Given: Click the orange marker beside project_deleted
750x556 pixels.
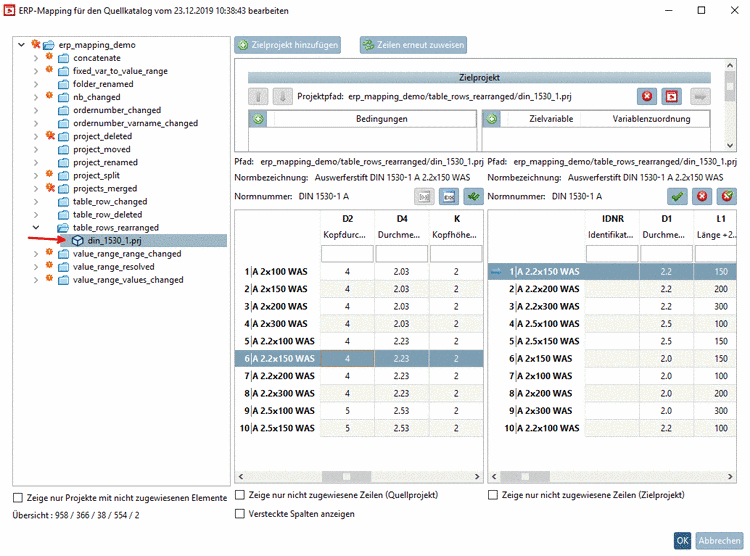Looking at the screenshot, I should point(50,135).
